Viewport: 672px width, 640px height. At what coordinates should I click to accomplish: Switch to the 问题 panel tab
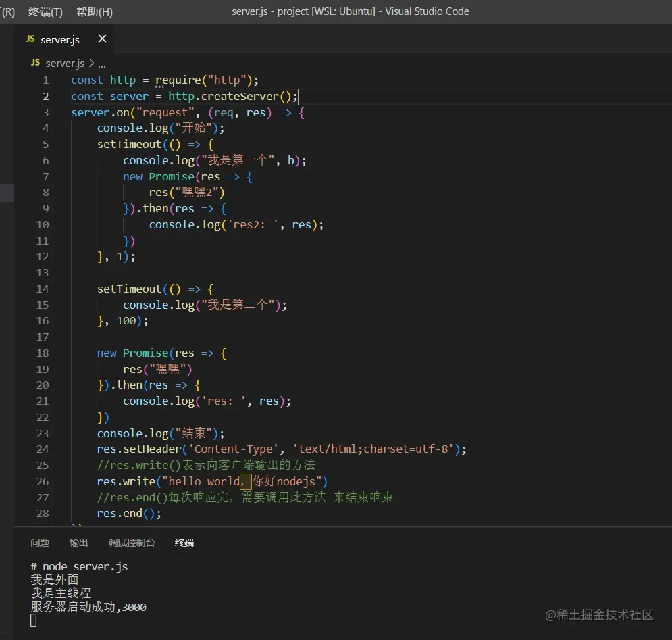point(40,543)
